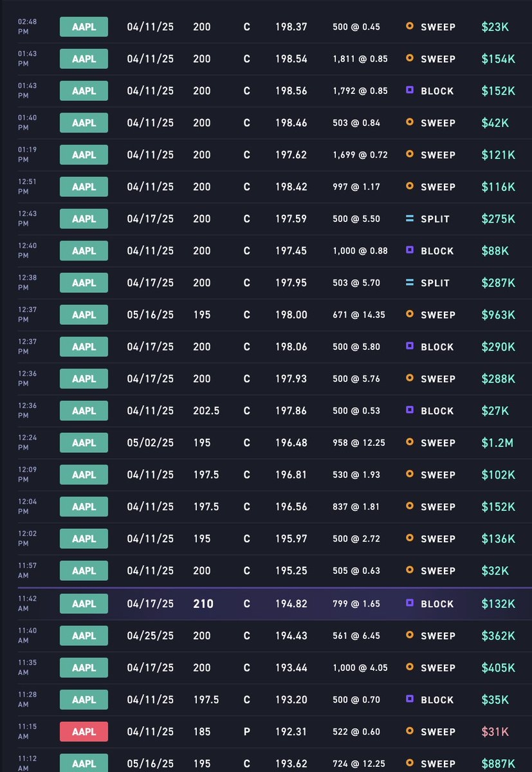This screenshot has height=772, width=532.
Task: Click the orange sweep icon in the $23K row
Action: tap(409, 27)
